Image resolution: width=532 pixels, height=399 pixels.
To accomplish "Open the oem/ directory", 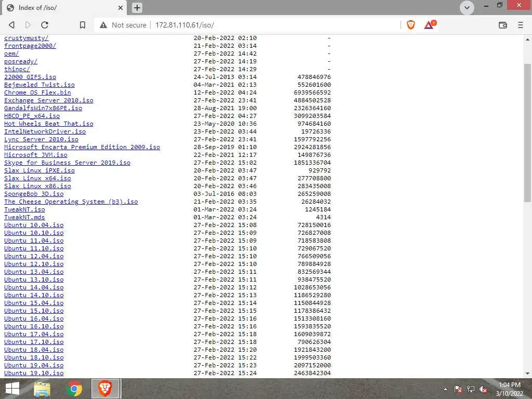I will click(11, 54).
